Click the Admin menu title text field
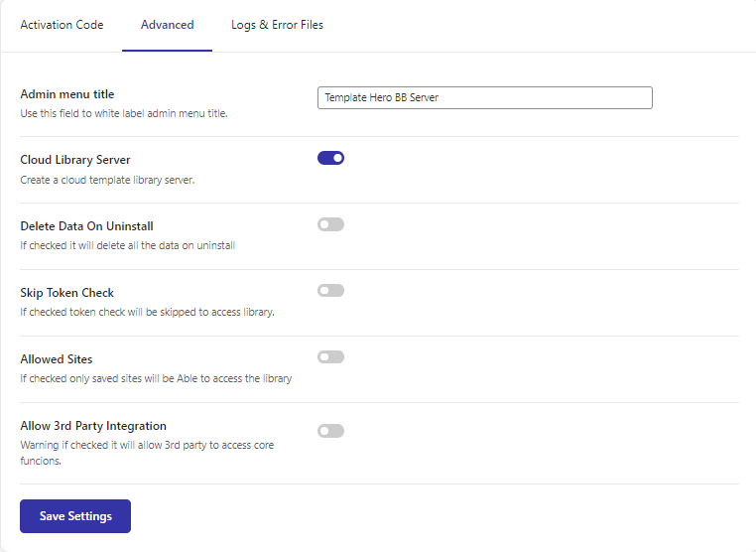The width and height of the screenshot is (756, 552). click(484, 97)
